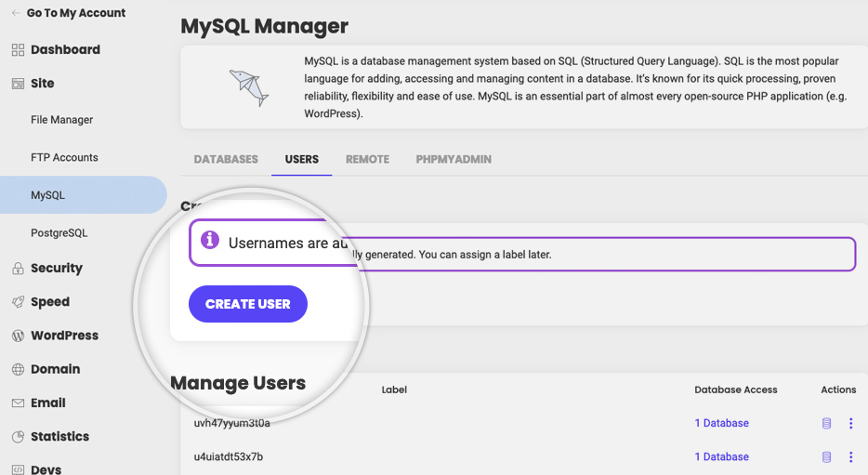This screenshot has width=868, height=475.
Task: Expand the Speed section label
Action: point(50,302)
